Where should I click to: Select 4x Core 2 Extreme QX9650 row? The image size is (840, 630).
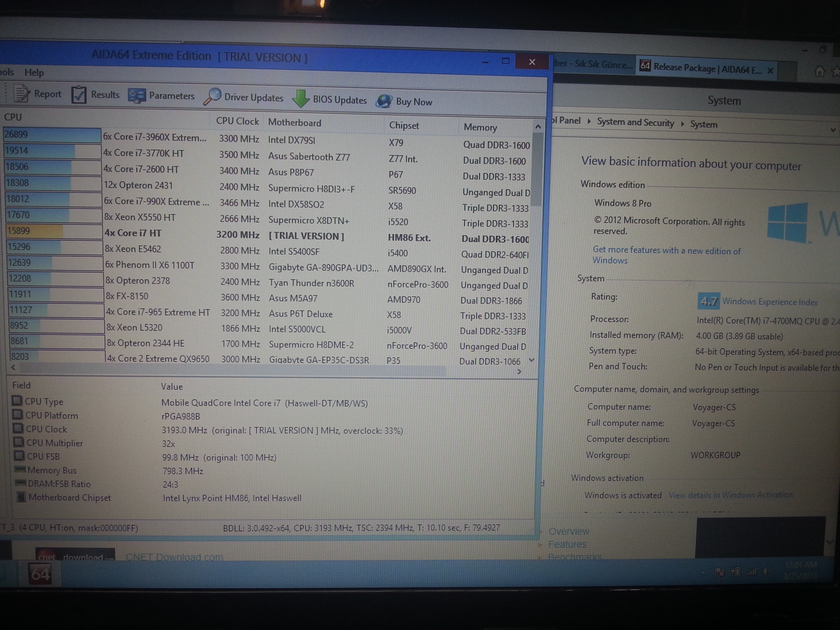(158, 358)
